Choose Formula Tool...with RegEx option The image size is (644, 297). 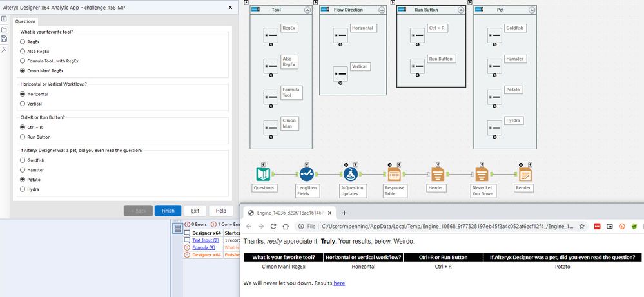[23, 61]
